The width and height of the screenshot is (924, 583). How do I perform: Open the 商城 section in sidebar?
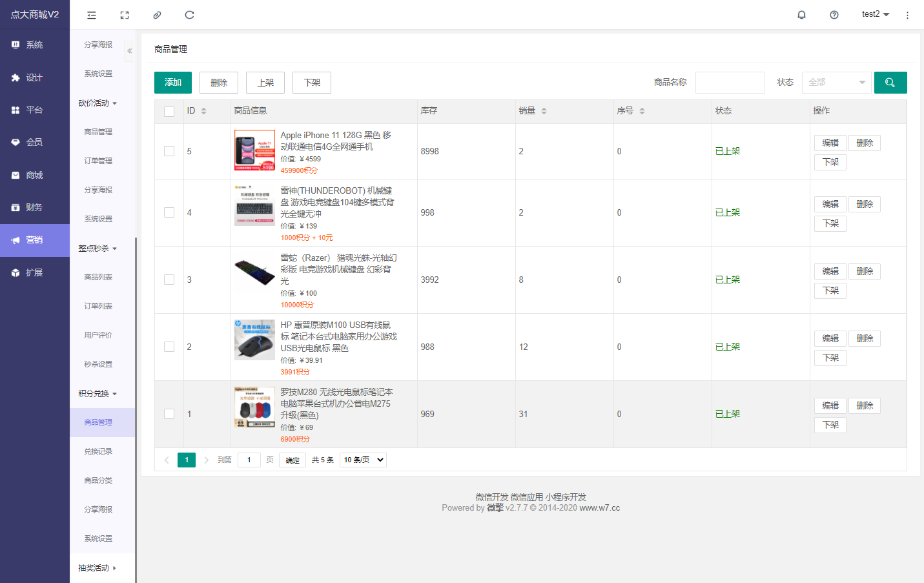pos(35,175)
